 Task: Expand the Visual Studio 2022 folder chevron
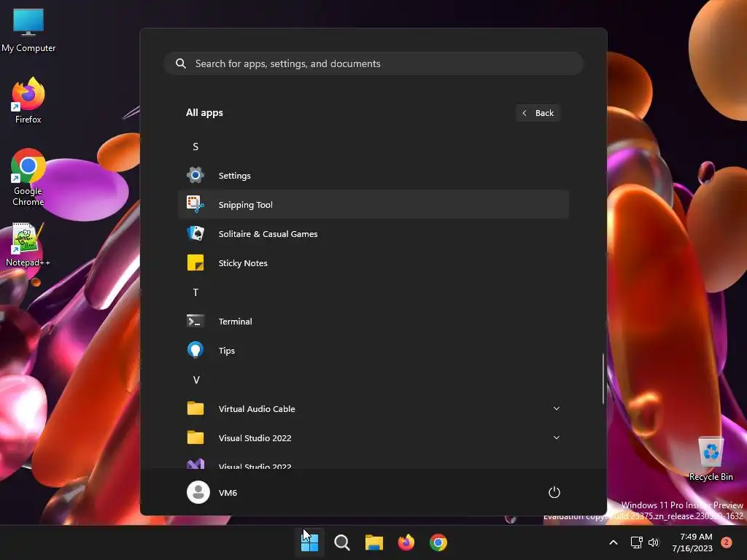557,437
